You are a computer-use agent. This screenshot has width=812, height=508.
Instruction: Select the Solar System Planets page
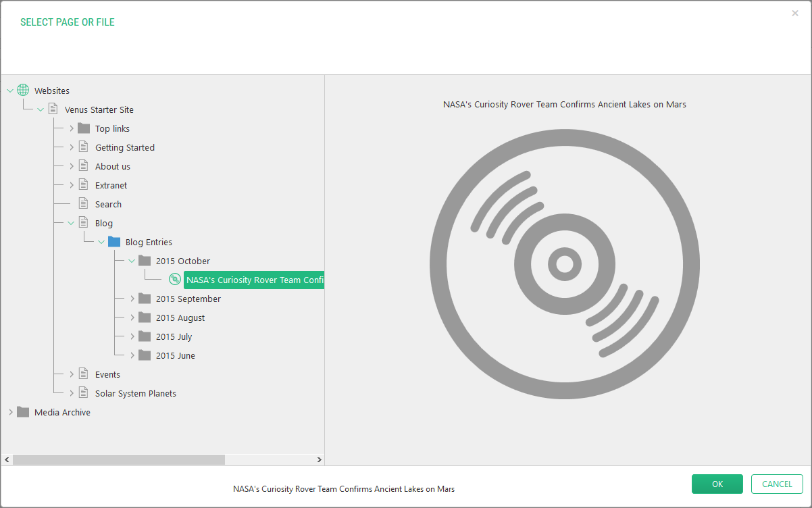click(135, 393)
